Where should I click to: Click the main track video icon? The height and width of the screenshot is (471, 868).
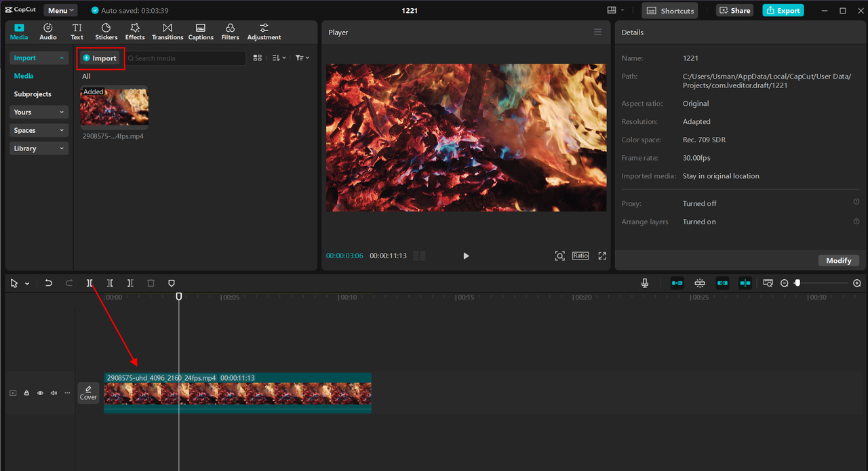coord(13,393)
